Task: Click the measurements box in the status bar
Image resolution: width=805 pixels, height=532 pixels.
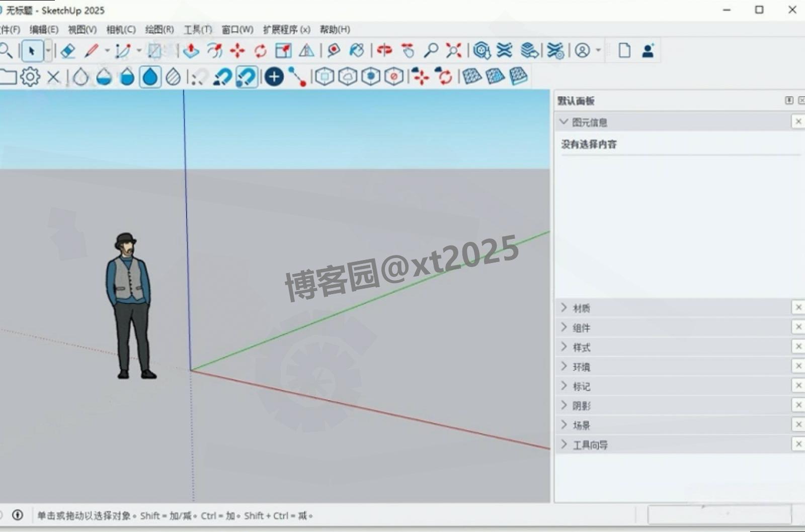Action: (719, 515)
